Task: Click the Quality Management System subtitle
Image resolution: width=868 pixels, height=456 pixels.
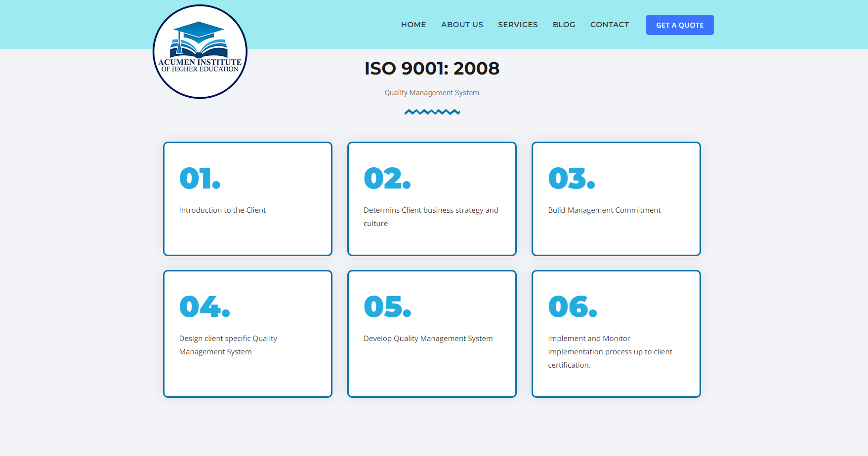Action: point(432,93)
